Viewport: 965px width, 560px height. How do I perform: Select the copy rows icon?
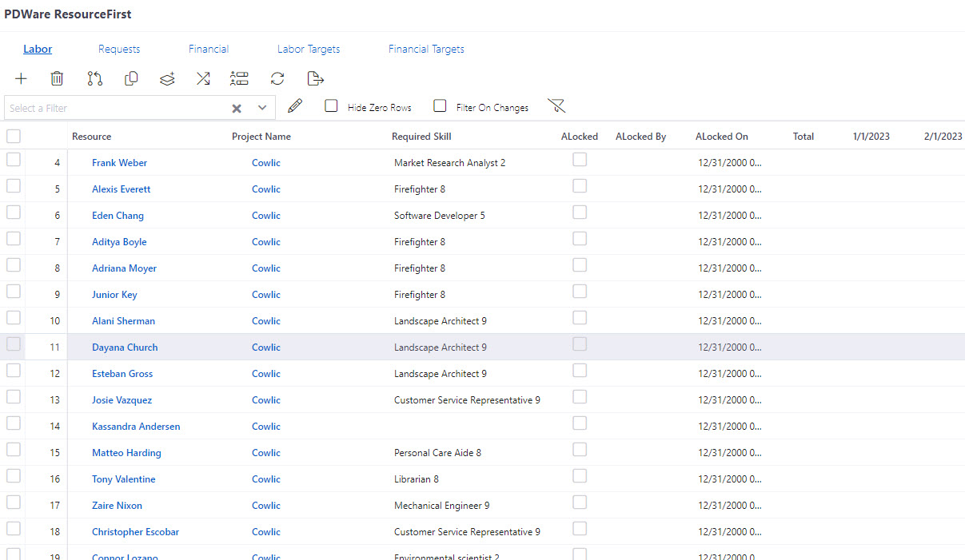tap(130, 78)
